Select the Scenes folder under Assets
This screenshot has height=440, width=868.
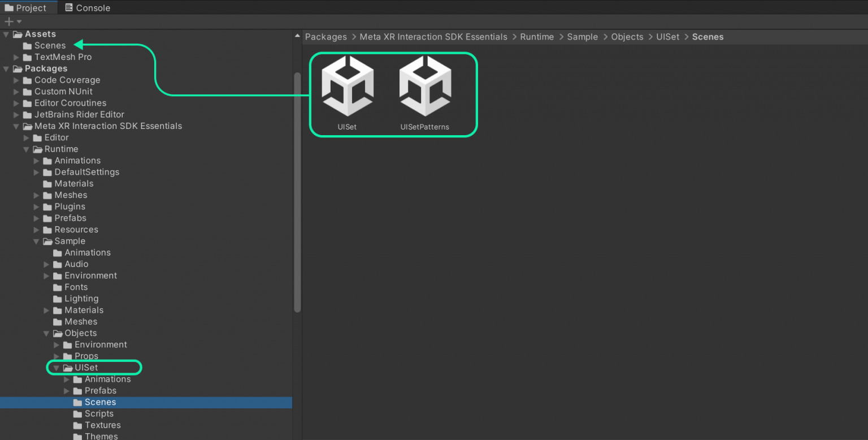tap(50, 46)
